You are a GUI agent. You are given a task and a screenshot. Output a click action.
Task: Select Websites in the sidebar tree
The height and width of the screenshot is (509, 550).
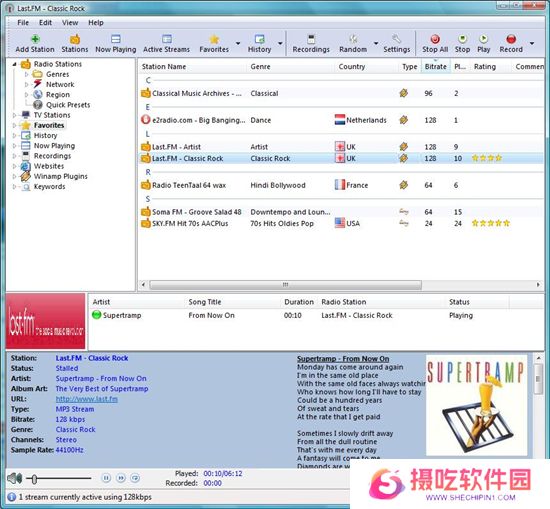click(x=49, y=166)
